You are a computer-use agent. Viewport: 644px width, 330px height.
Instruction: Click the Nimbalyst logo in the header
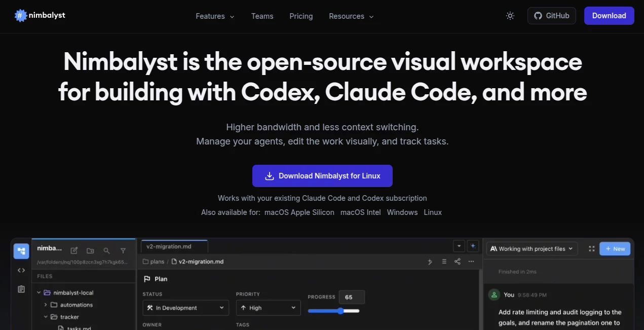point(40,15)
